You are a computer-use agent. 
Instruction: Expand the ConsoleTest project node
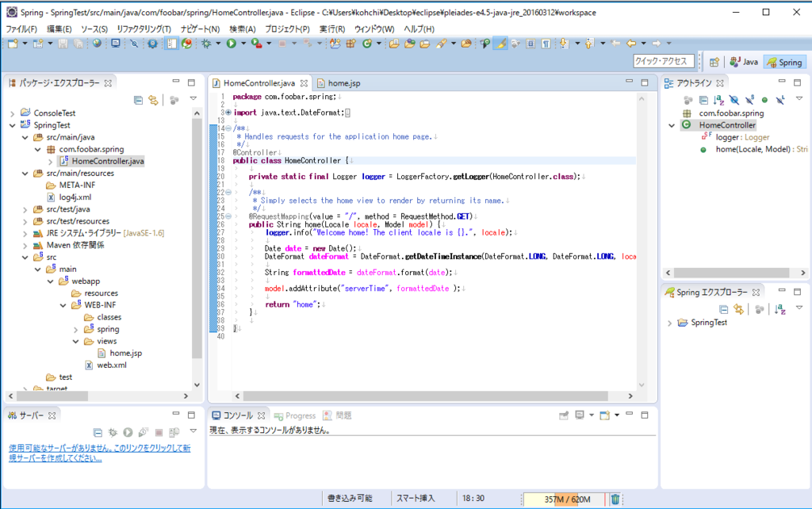[x=13, y=113]
